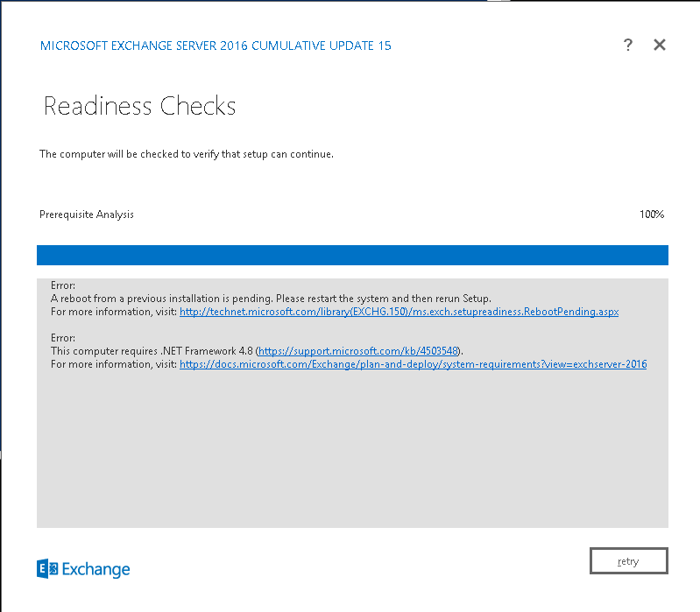This screenshot has height=612, width=700.
Task: Open the RebootPending technet link
Action: (399, 312)
